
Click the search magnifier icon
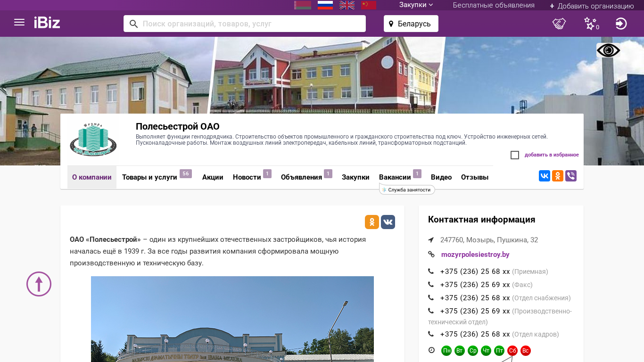click(134, 24)
